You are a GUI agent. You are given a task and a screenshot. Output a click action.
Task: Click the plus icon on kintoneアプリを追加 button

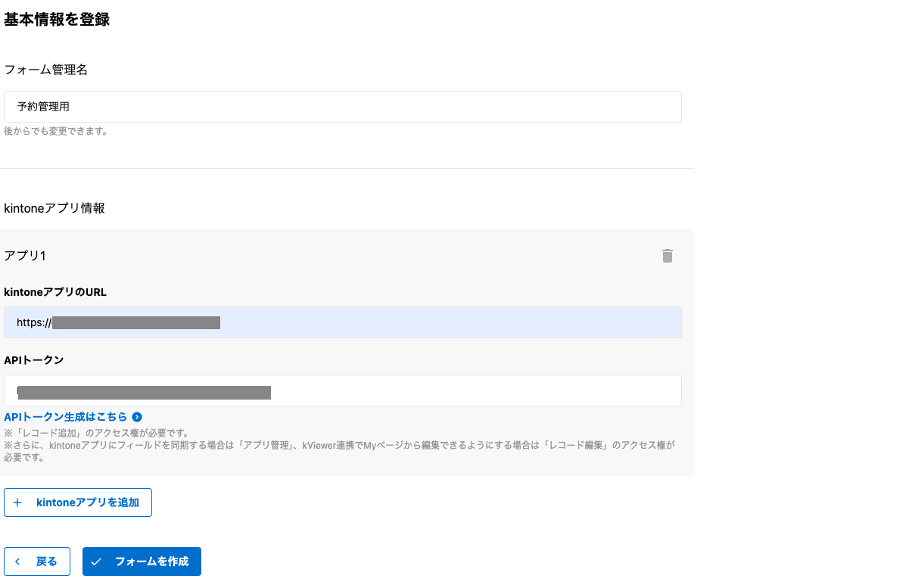point(18,502)
